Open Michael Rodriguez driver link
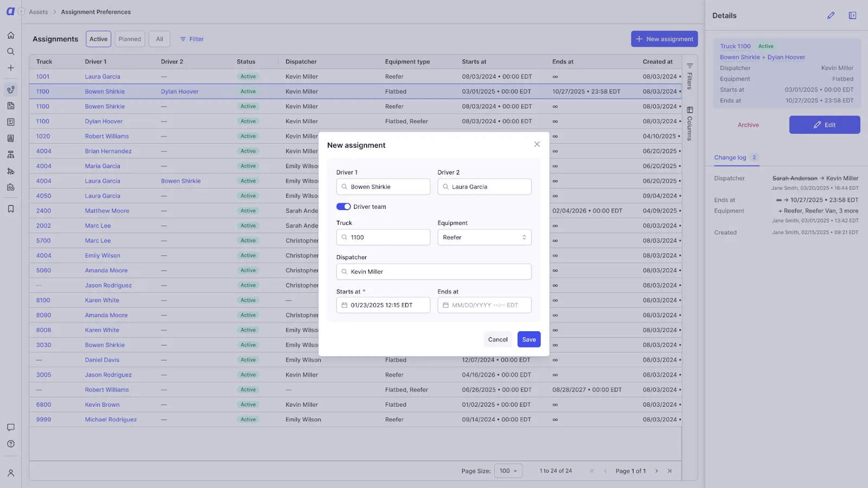 coord(111,420)
